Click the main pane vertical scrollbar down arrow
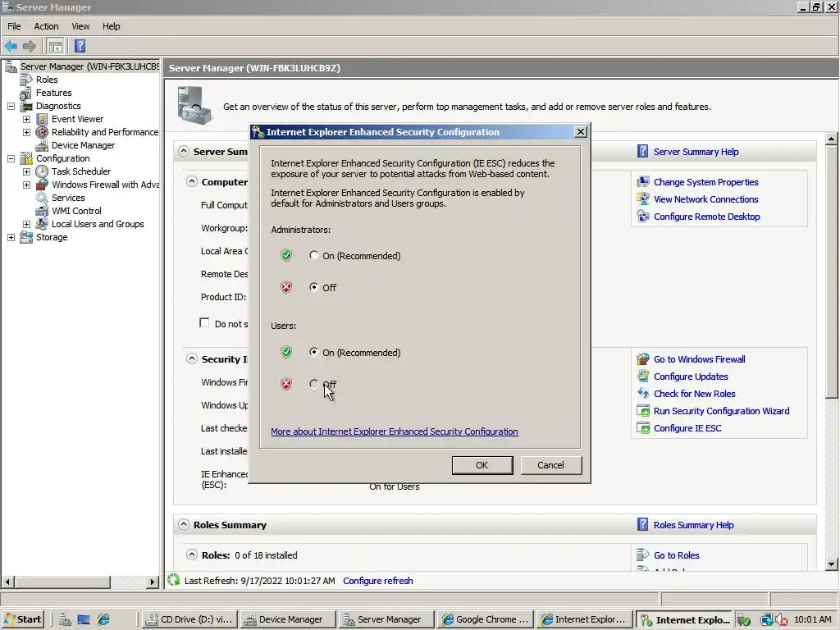This screenshot has height=630, width=840. click(x=831, y=564)
